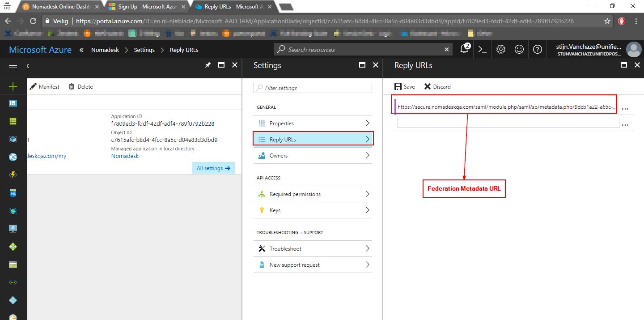
Task: Click the feedback smiley icon
Action: point(519,50)
